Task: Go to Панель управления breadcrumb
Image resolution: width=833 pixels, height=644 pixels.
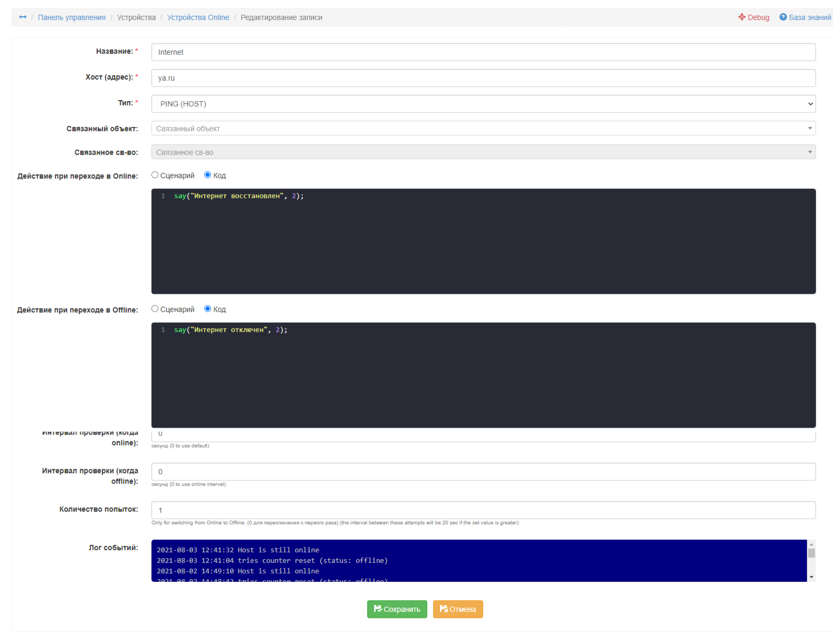Action: [x=72, y=17]
